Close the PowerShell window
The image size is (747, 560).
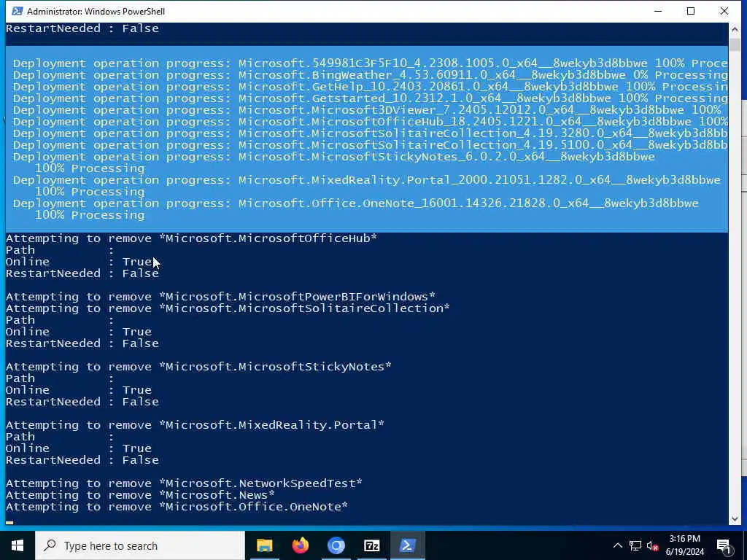click(724, 11)
